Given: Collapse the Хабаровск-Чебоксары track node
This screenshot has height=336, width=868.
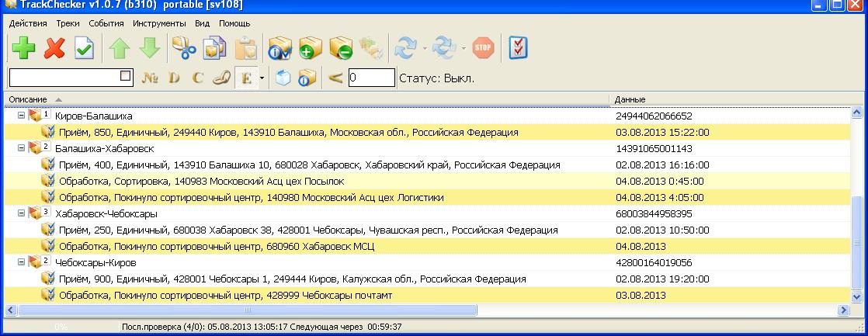Looking at the screenshot, I should 21,213.
